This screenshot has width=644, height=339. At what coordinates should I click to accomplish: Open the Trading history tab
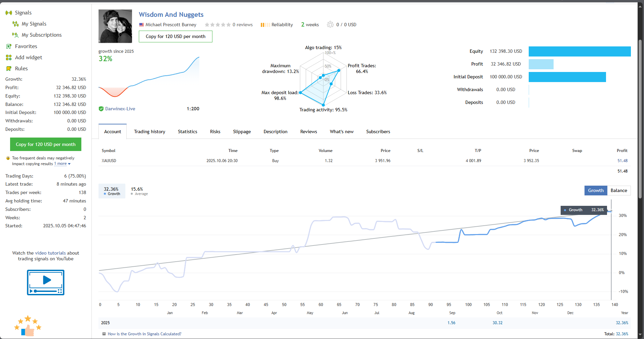point(150,131)
